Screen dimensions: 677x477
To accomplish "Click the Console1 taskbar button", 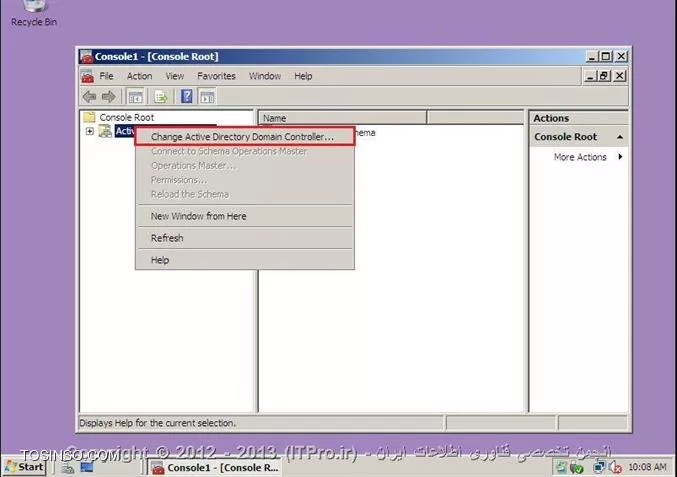I will tap(215, 468).
